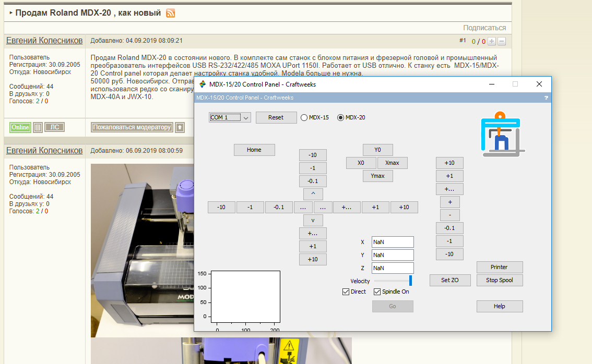Click the Подписаться subscribe link

484,28
